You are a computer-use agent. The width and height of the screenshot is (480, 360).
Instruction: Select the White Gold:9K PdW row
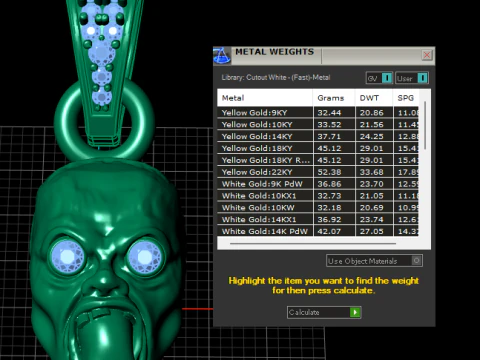[318, 184]
